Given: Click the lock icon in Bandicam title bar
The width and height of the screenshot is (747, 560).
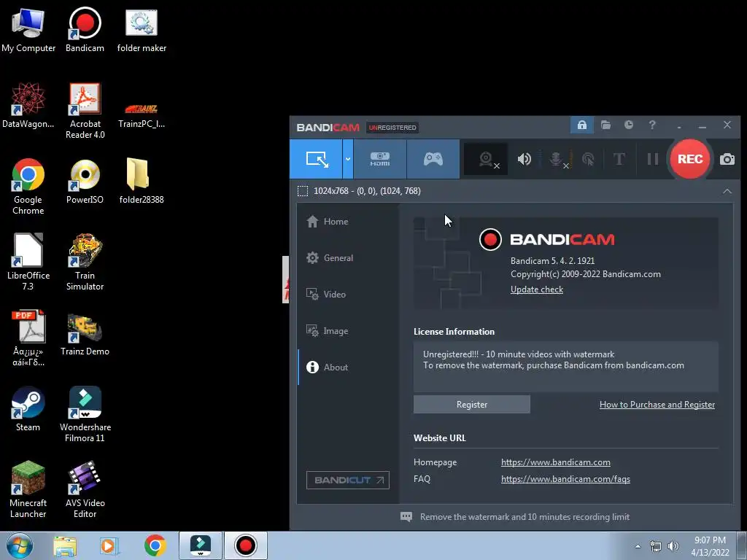Looking at the screenshot, I should click(x=581, y=125).
